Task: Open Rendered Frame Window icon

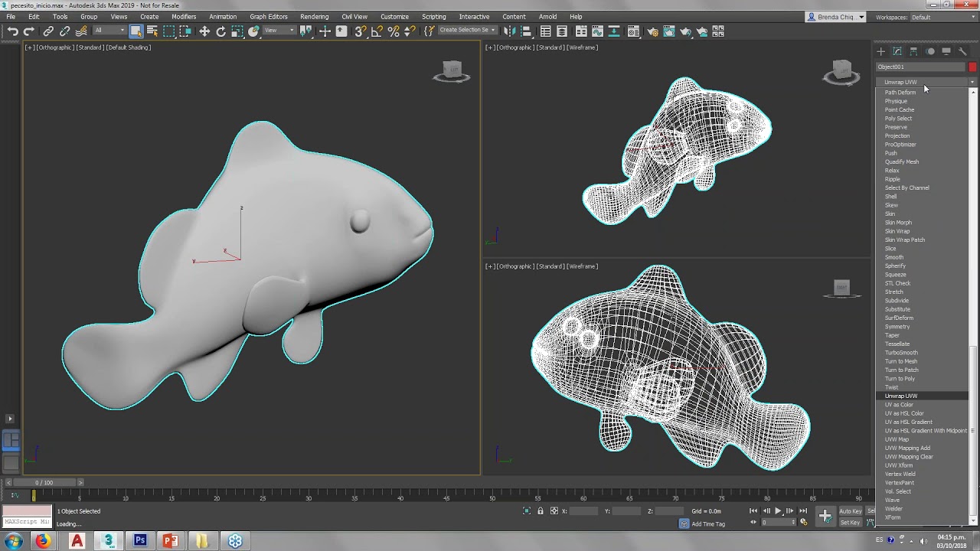Action: pyautogui.click(x=668, y=31)
